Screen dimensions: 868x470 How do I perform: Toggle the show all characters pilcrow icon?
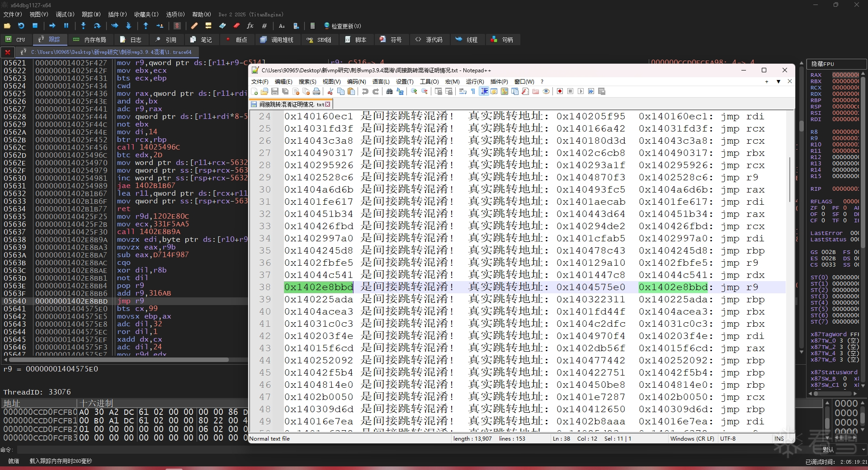tap(473, 91)
